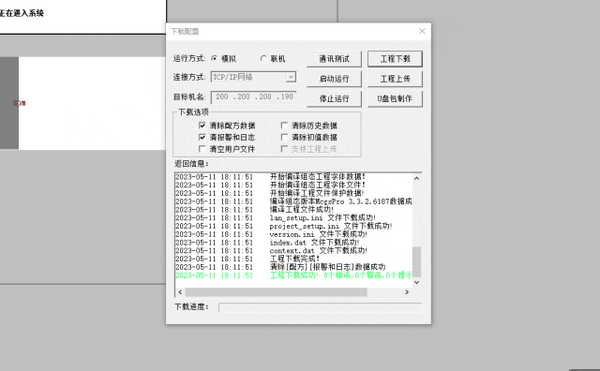Click the 启动运行 button
600x371 pixels.
[334, 79]
